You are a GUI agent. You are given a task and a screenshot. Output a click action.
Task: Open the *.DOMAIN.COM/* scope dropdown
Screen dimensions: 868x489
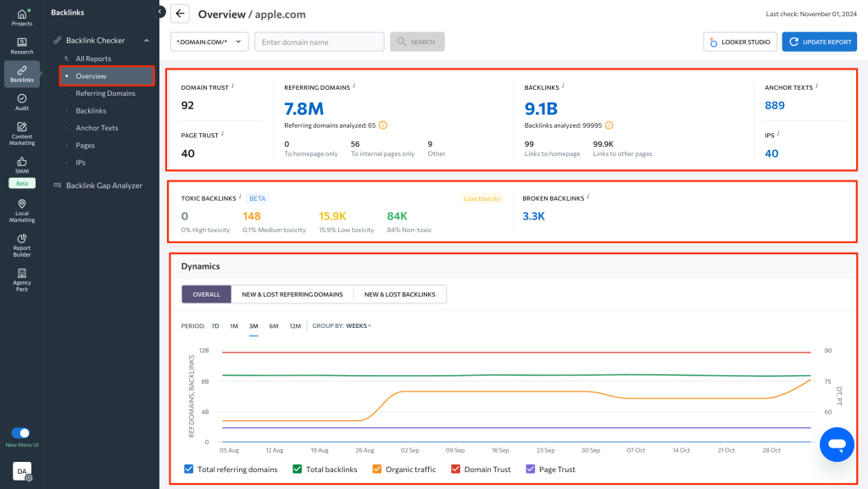(209, 42)
